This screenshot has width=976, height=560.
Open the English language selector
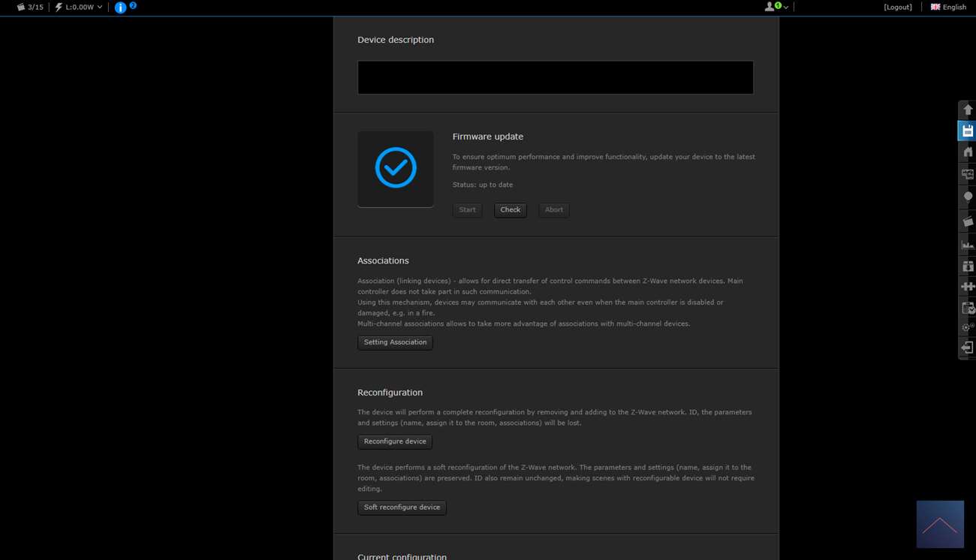coord(948,8)
